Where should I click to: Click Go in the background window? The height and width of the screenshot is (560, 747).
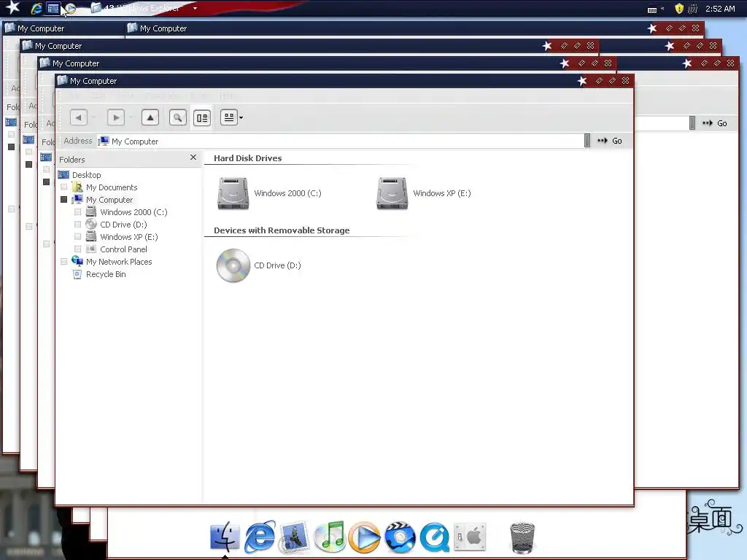click(x=715, y=123)
